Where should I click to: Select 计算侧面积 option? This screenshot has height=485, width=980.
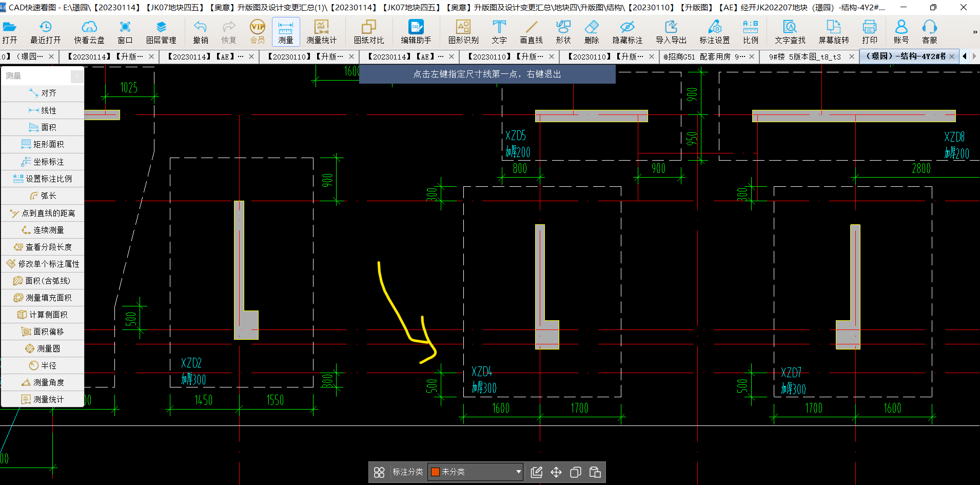(x=43, y=315)
